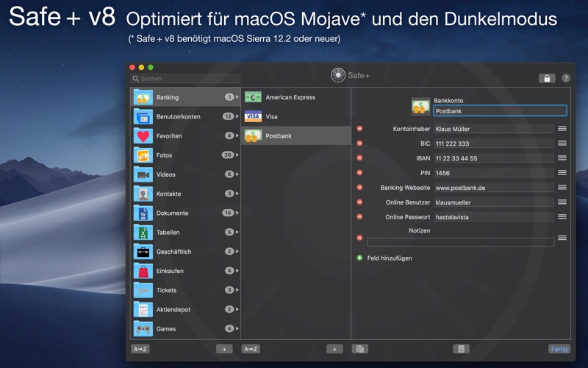Viewport: 588px width, 368px height.
Task: Click the Aktiendepot folder icon
Action: [143, 309]
